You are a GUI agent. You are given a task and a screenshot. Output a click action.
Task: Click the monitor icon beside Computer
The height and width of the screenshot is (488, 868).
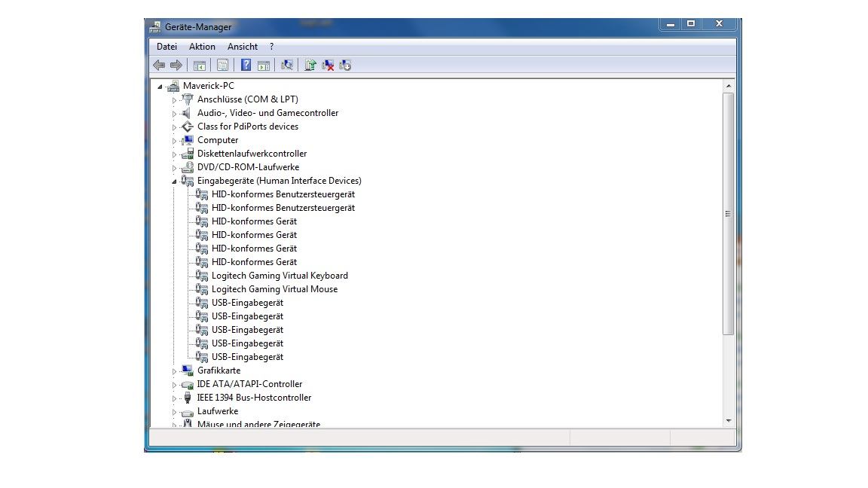[x=188, y=140]
